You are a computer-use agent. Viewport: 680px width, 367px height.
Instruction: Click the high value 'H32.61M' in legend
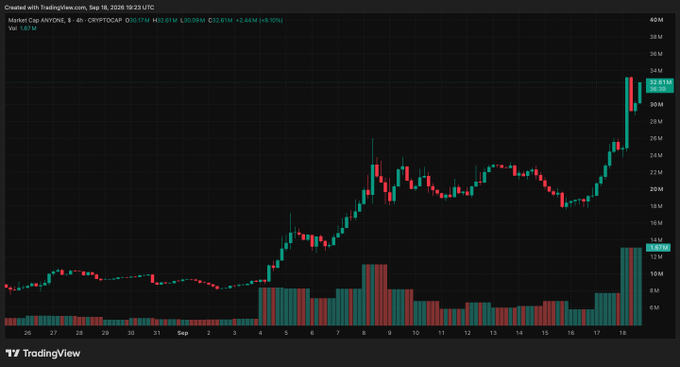pyautogui.click(x=165, y=20)
